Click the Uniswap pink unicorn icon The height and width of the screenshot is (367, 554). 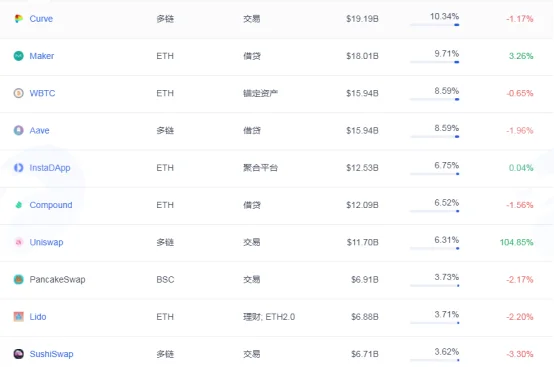pos(18,242)
